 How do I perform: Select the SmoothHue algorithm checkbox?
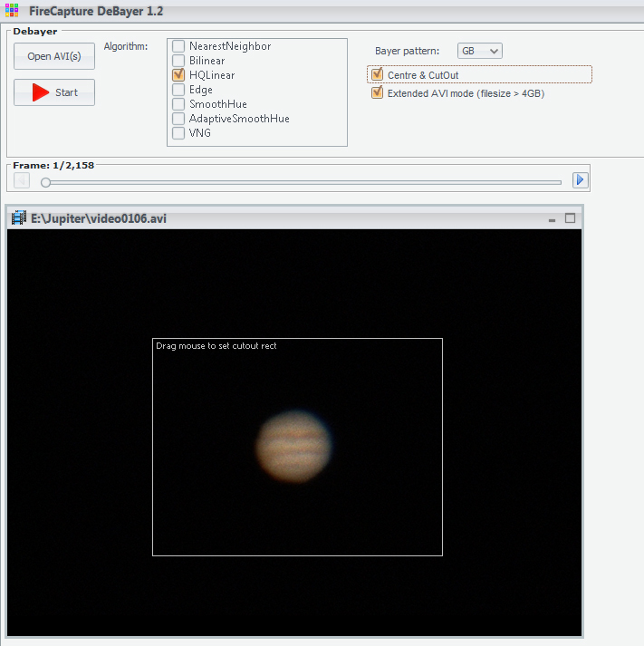tap(178, 104)
